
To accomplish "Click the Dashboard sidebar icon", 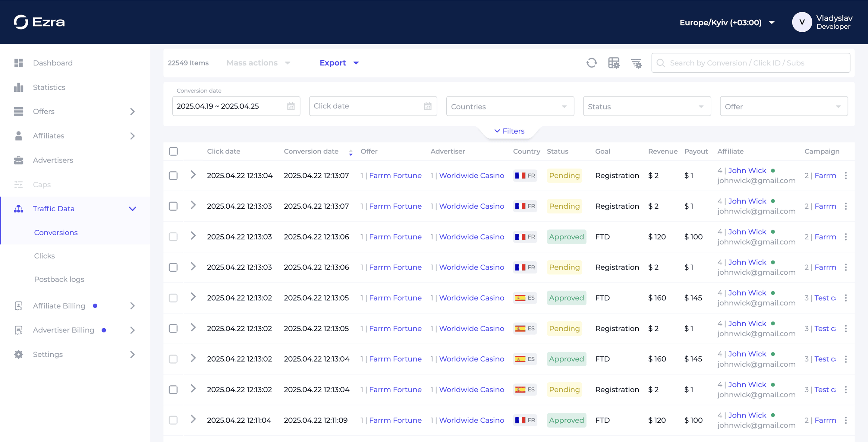I will [x=18, y=63].
